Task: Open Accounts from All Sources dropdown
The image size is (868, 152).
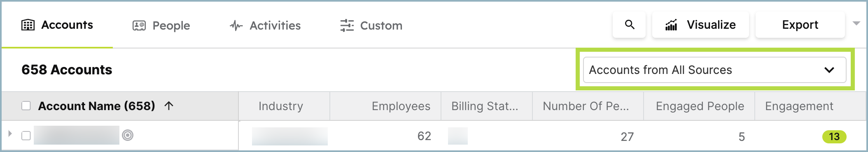Action: coord(714,70)
